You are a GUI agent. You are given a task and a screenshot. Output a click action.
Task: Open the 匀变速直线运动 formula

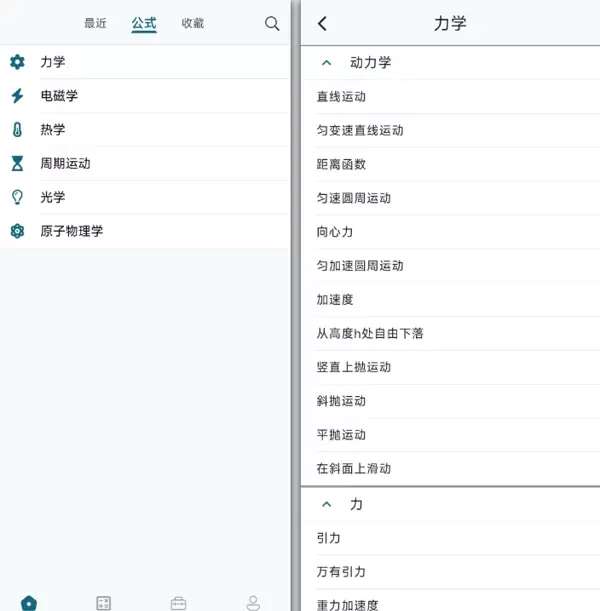pyautogui.click(x=360, y=130)
